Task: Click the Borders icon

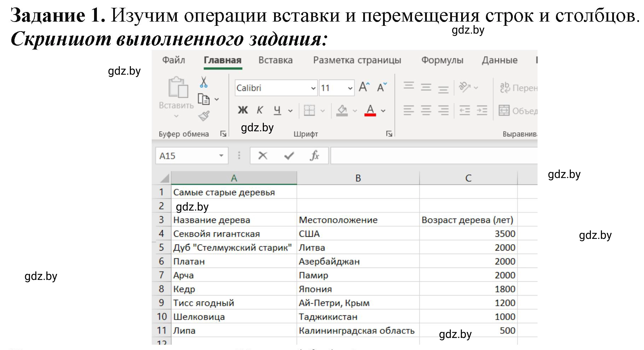Action: [x=309, y=110]
